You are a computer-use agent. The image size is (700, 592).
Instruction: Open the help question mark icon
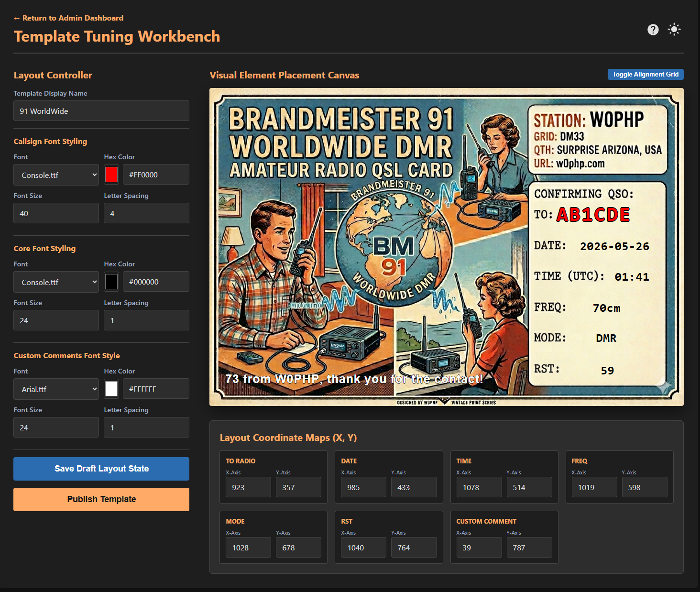(x=653, y=30)
